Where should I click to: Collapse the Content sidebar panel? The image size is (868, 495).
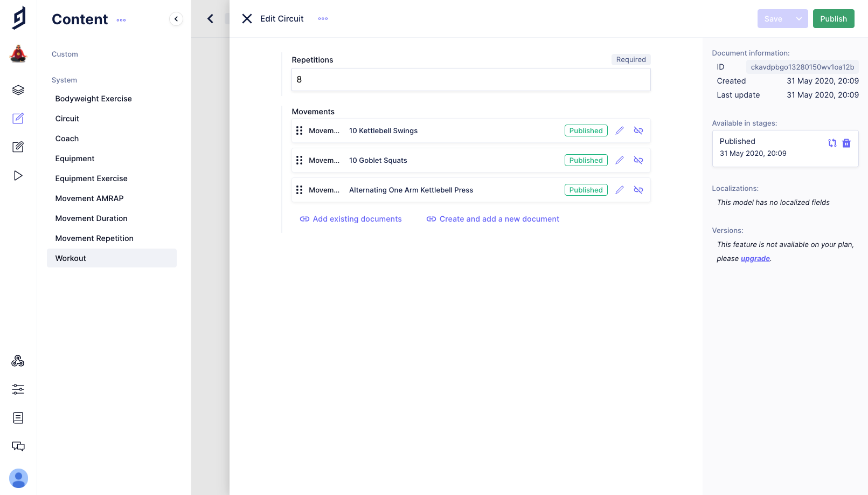(x=176, y=19)
